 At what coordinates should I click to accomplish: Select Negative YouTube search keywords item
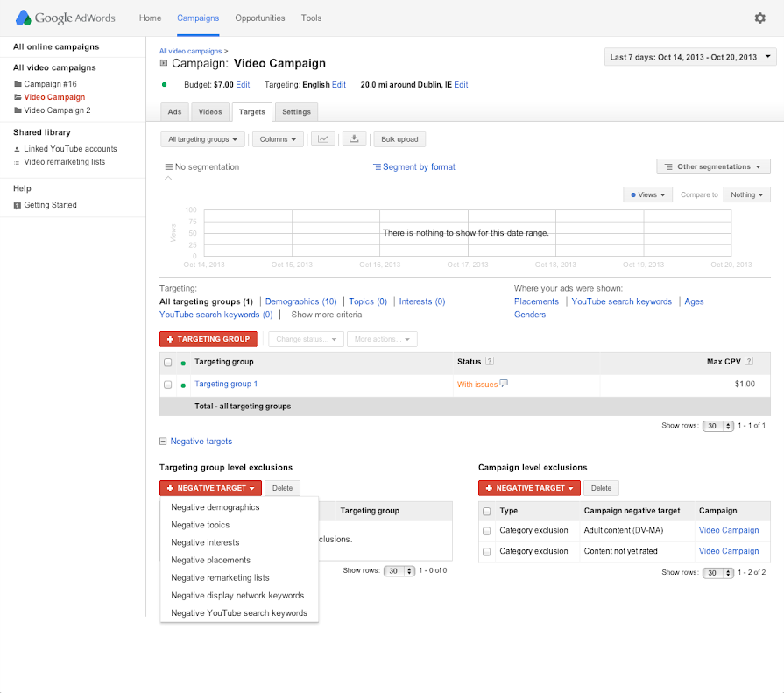[239, 613]
